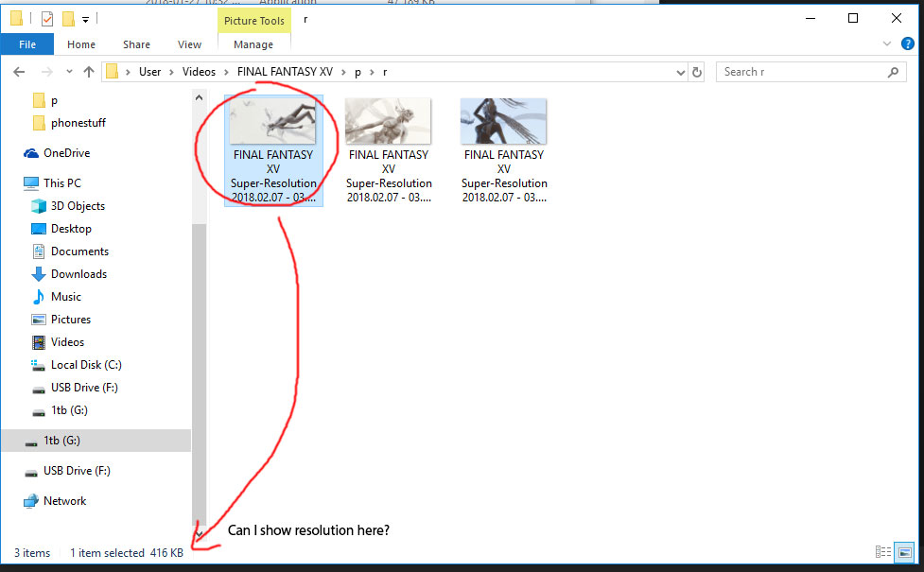The image size is (924, 572).
Task: Open the File ribbon tab
Action: 27,44
